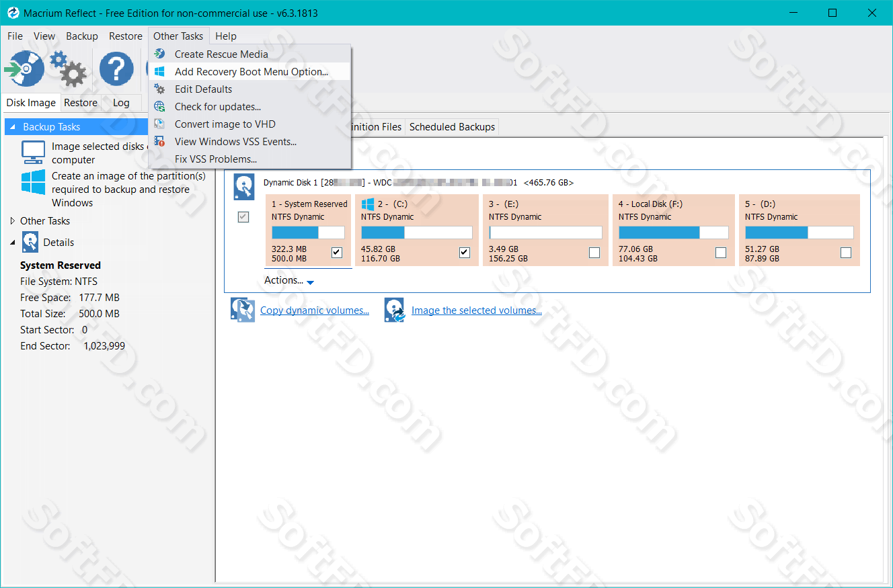Screen dimensions: 893x588
Task: Uncheck the (C:) partition checkbox
Action: coord(464,253)
